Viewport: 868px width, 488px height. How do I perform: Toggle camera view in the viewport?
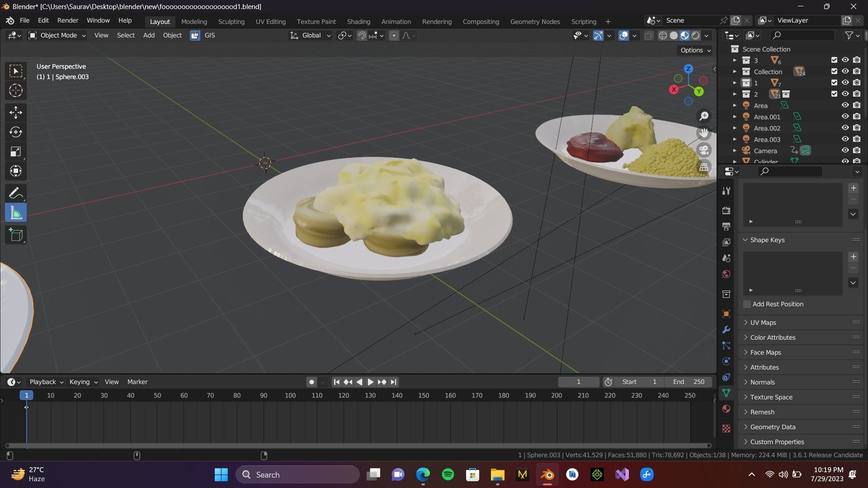click(704, 150)
